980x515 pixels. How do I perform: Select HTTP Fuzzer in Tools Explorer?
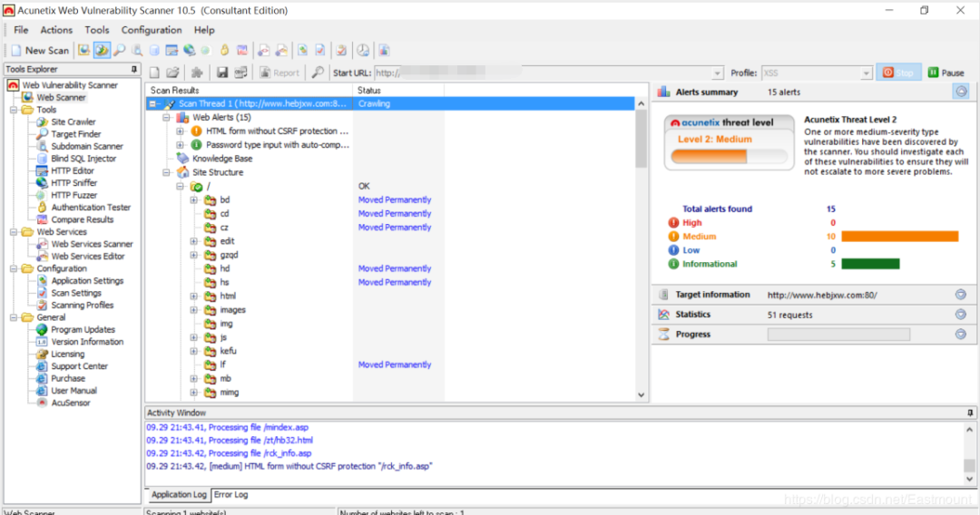point(73,195)
